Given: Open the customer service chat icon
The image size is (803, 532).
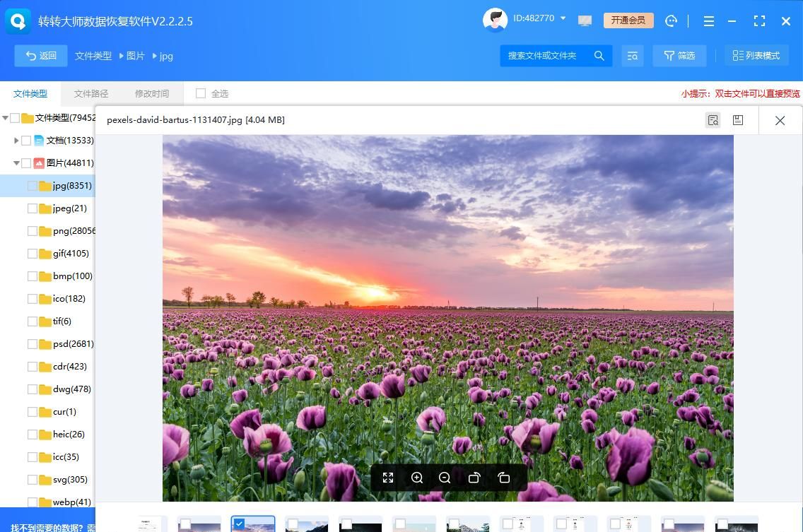Looking at the screenshot, I should coord(672,21).
